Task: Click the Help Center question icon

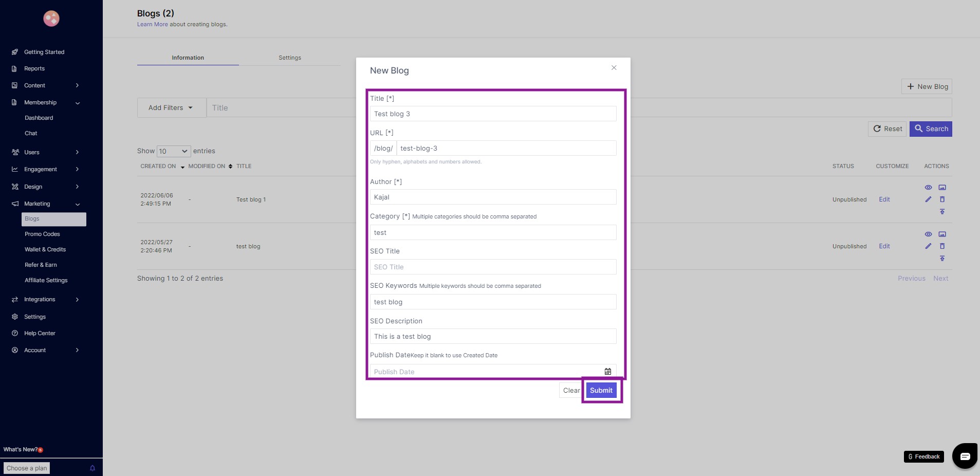Action: [x=15, y=333]
